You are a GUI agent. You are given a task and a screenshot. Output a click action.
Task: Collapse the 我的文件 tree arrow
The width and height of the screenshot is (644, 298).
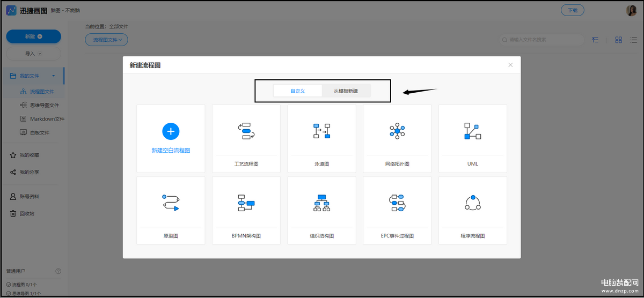[53, 76]
